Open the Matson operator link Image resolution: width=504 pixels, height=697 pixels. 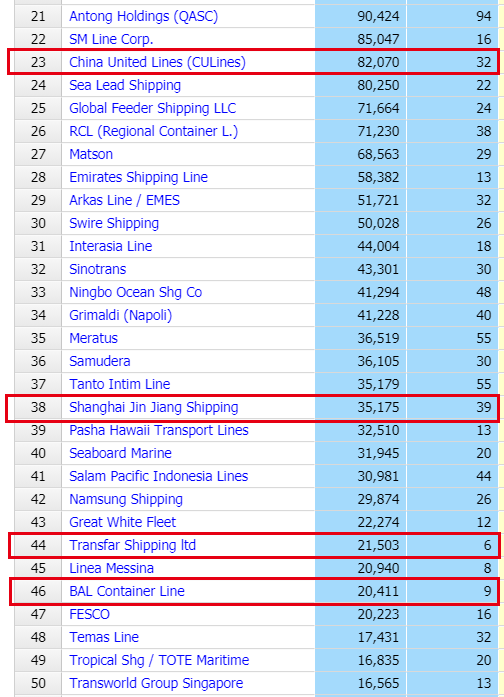pos(91,154)
